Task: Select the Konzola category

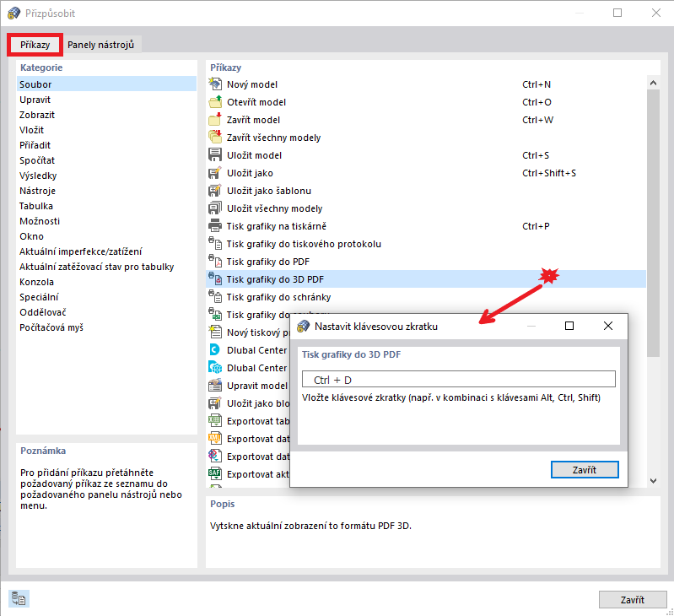Action: tap(106, 282)
